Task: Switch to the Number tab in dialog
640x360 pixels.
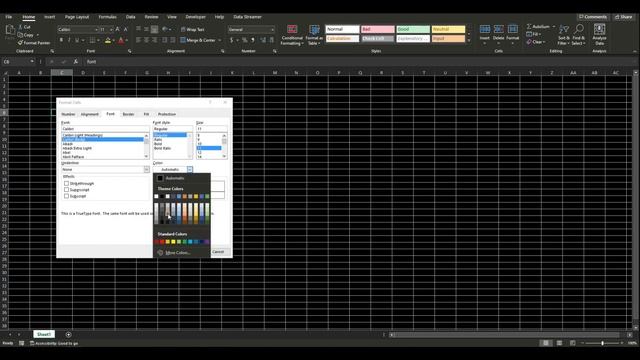Action: [68, 114]
